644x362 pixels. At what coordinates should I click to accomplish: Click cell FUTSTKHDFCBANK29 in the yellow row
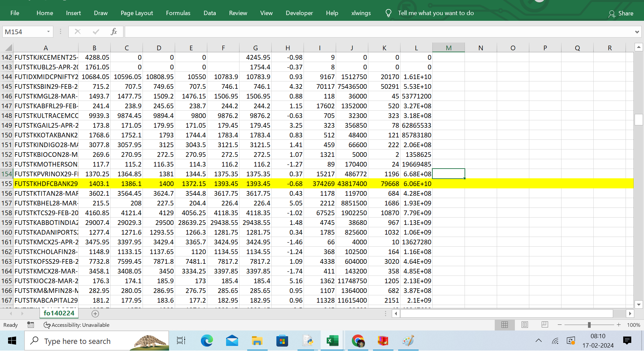tap(46, 184)
